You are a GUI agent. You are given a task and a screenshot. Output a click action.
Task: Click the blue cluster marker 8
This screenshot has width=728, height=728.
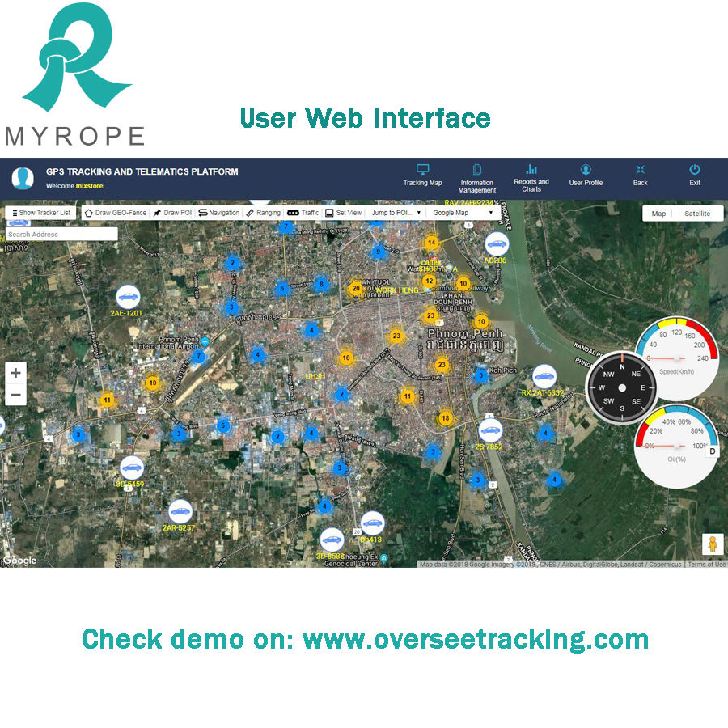321,284
